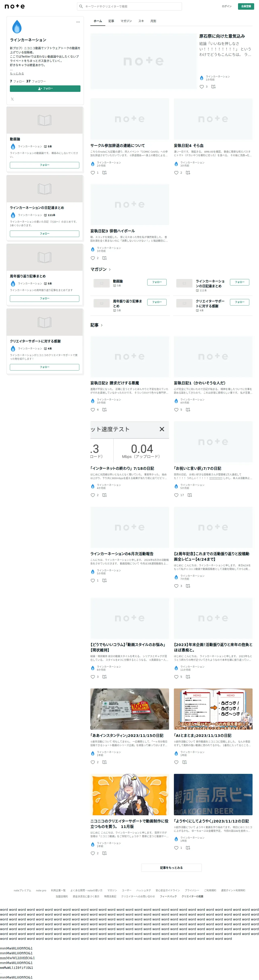Open footer link フィードバック

[168, 896]
